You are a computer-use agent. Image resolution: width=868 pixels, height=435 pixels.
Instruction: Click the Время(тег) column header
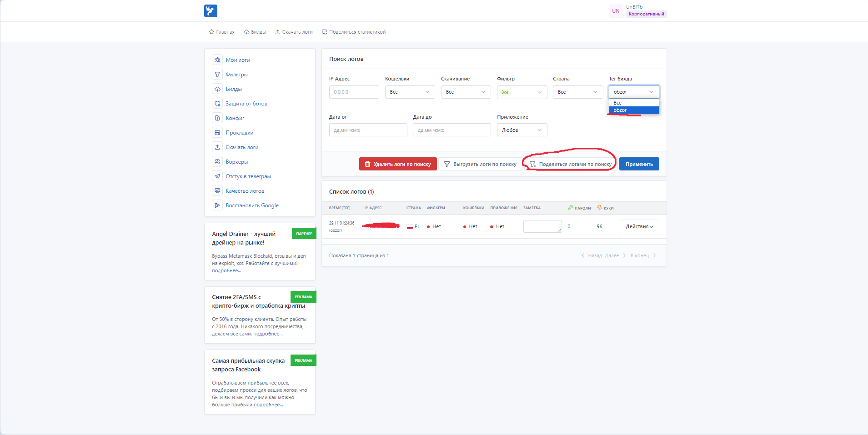pyautogui.click(x=340, y=208)
